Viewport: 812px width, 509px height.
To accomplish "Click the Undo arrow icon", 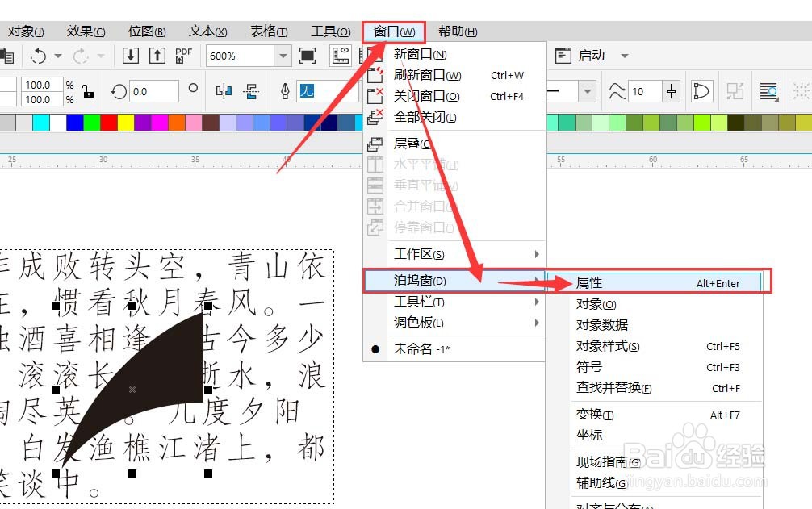I will coord(38,56).
